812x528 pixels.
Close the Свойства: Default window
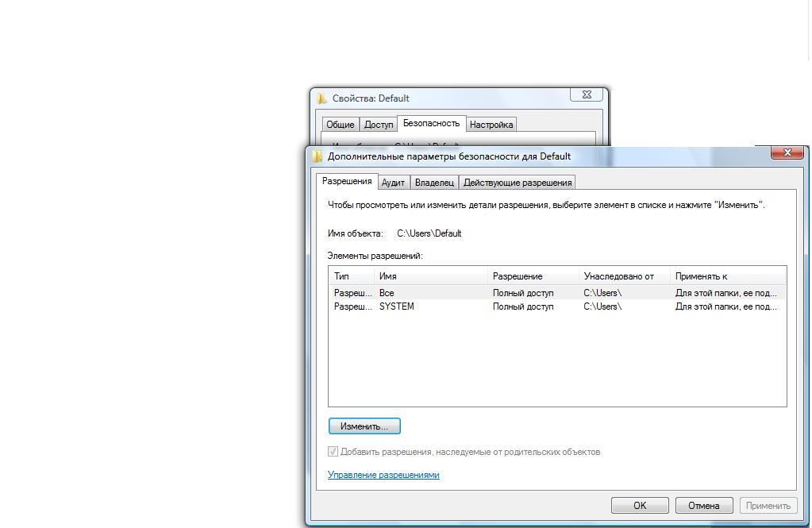tap(587, 94)
